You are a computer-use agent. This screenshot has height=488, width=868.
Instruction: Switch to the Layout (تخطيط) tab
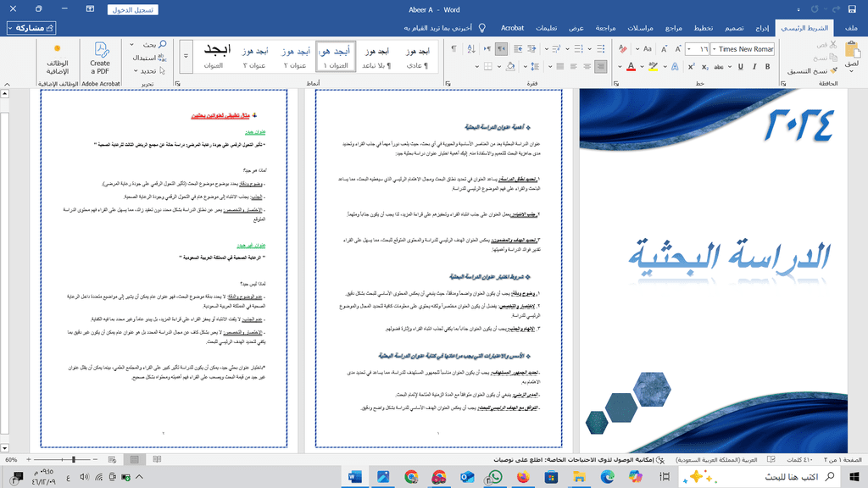click(x=704, y=28)
